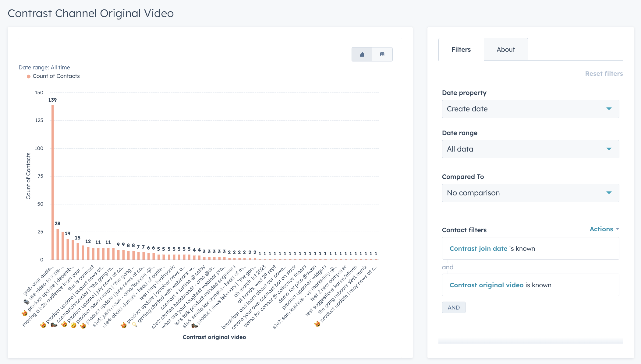Screen dimensions: 641x364
Task: Select the Date property dropdown
Action: coord(530,109)
